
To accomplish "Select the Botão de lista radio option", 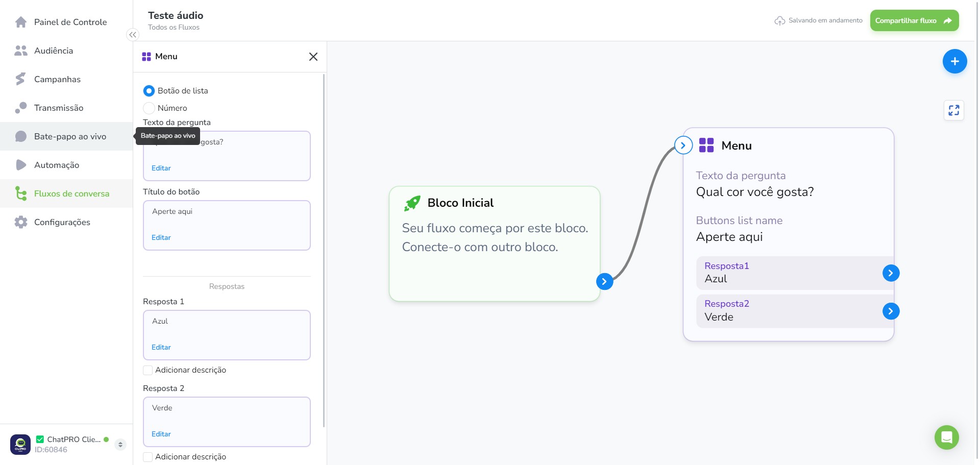I will tap(149, 91).
